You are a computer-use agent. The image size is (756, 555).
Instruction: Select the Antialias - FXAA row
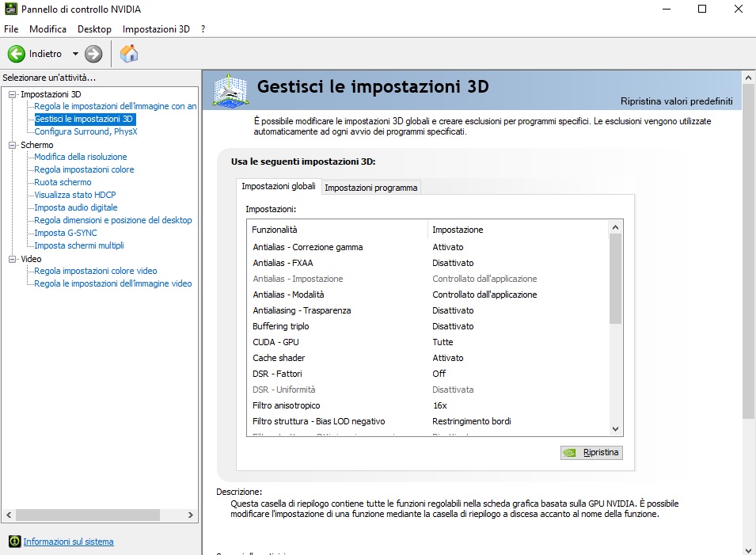tap(427, 263)
